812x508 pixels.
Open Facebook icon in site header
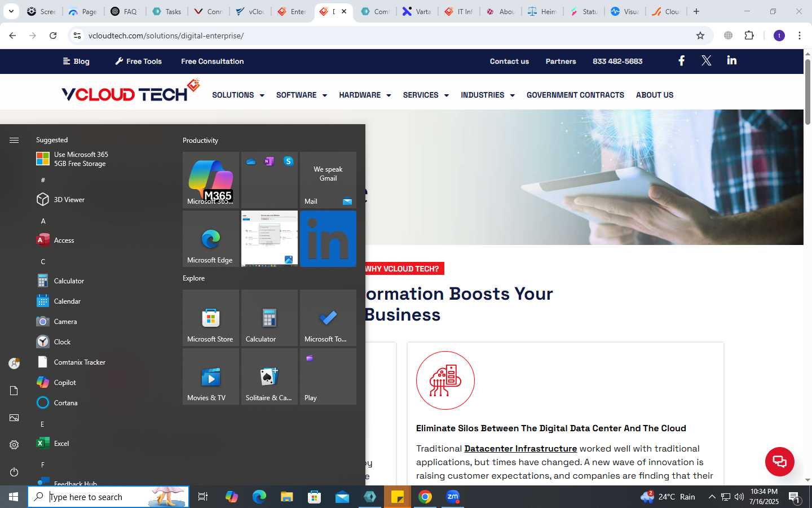(x=681, y=61)
